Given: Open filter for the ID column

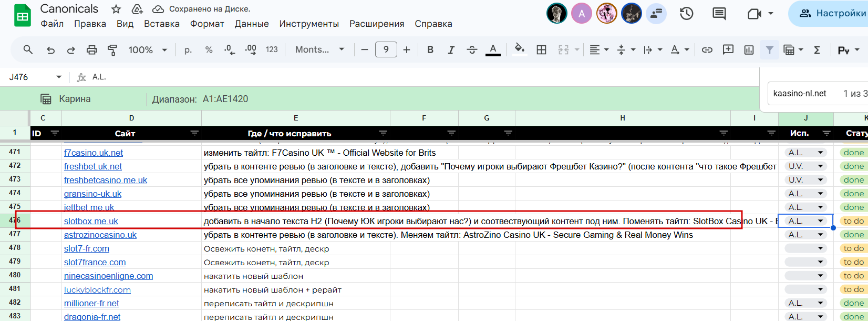Looking at the screenshot, I should coord(55,134).
